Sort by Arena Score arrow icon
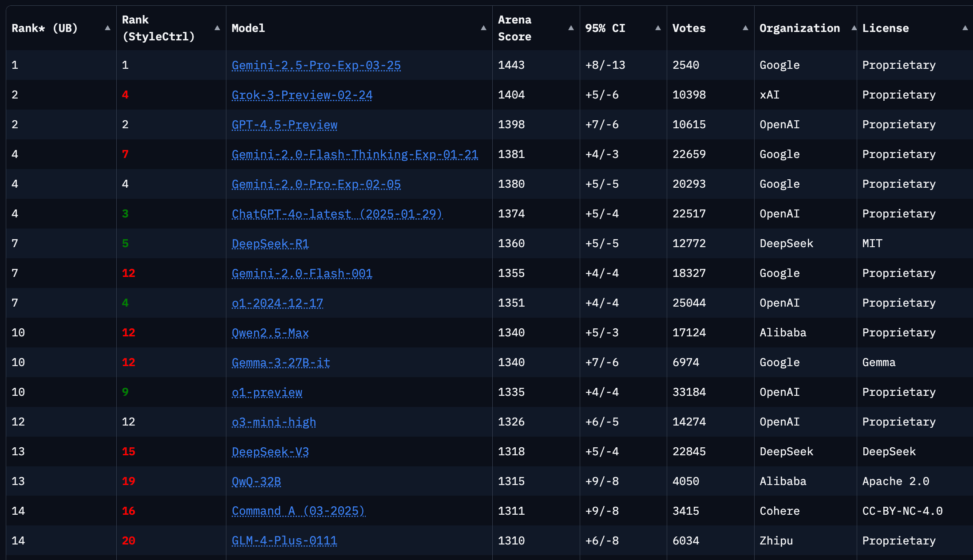 (x=571, y=28)
